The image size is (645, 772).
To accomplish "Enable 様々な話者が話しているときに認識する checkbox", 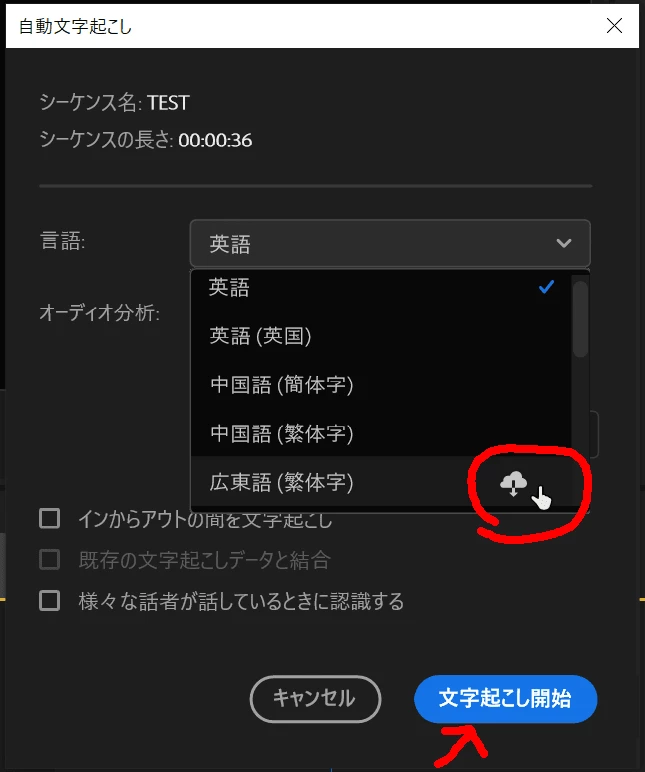I will coord(50,601).
